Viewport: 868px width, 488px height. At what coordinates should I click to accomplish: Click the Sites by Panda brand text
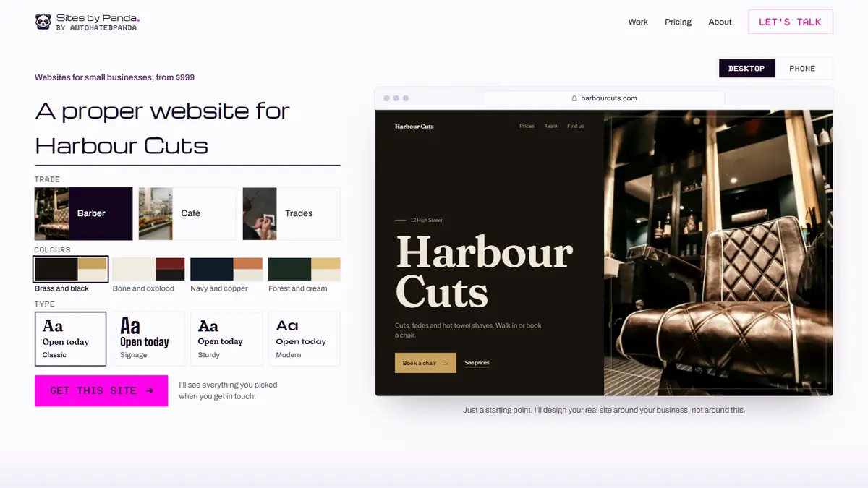(x=98, y=17)
